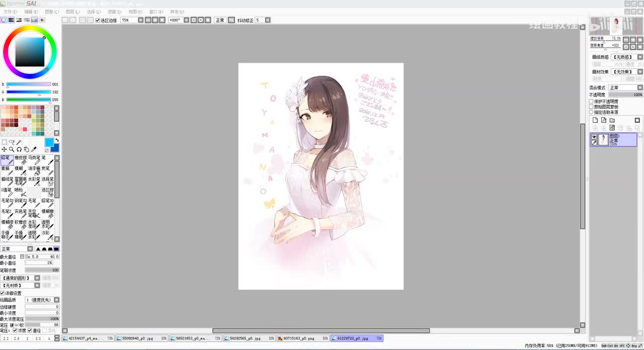Open the 无材质 brush texture dropdown
This screenshot has height=350, width=644.
tap(37, 285)
